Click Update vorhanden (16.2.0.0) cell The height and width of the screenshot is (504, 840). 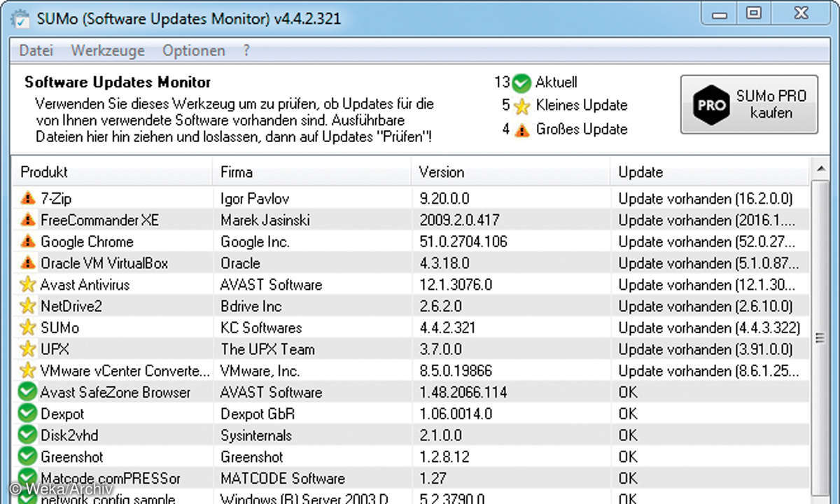pos(706,199)
